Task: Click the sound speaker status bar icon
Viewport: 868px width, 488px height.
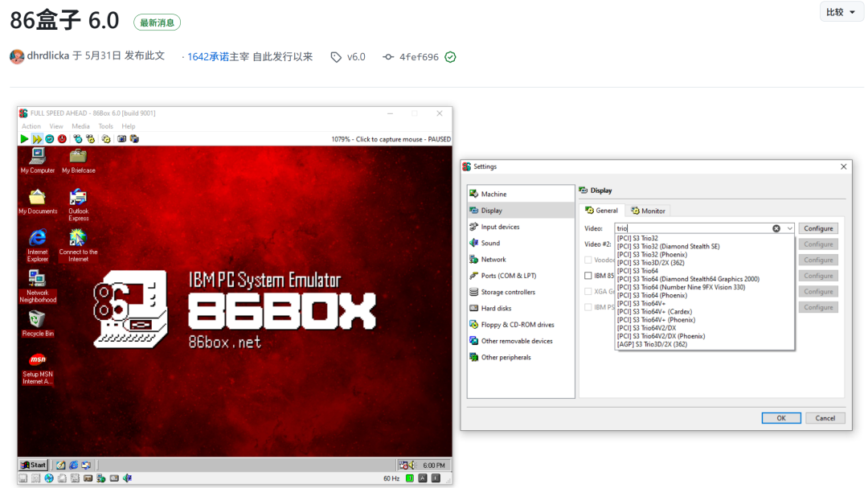Action: point(127,478)
